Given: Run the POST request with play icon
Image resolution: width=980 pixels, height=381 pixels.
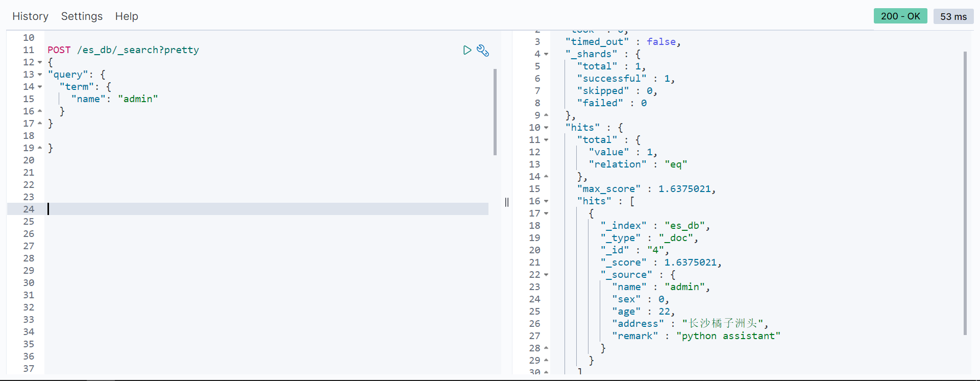Looking at the screenshot, I should (x=467, y=50).
